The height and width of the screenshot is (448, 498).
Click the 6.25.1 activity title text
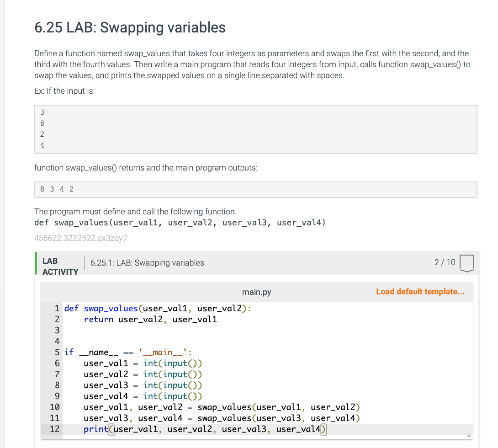point(147,263)
